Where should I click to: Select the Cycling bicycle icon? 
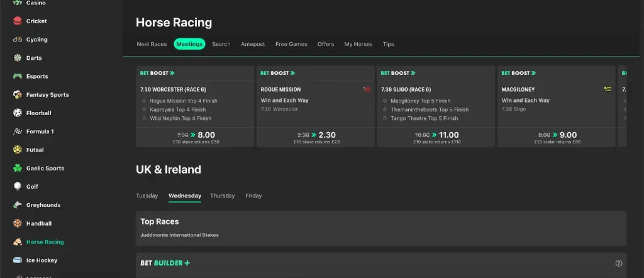(18, 40)
